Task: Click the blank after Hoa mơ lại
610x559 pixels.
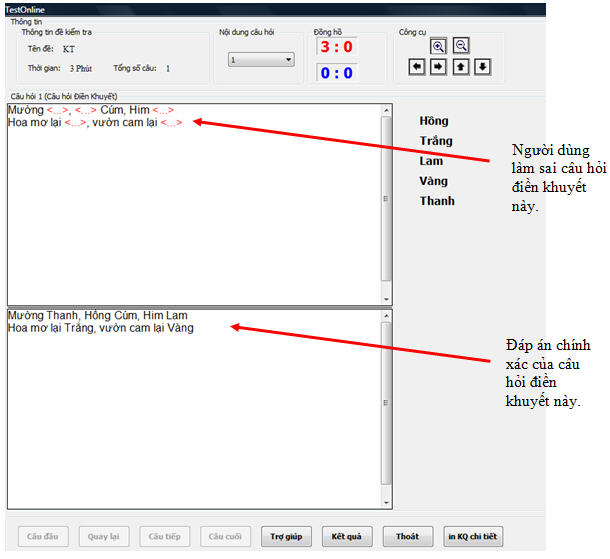Action: tap(75, 123)
